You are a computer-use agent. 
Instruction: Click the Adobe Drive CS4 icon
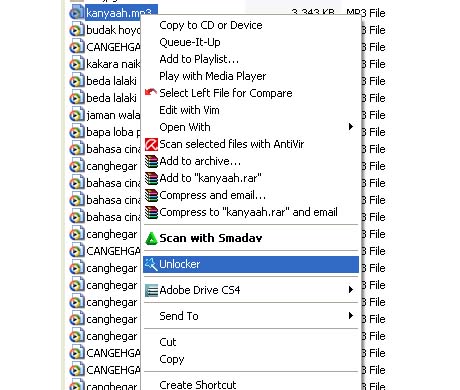[x=151, y=290]
